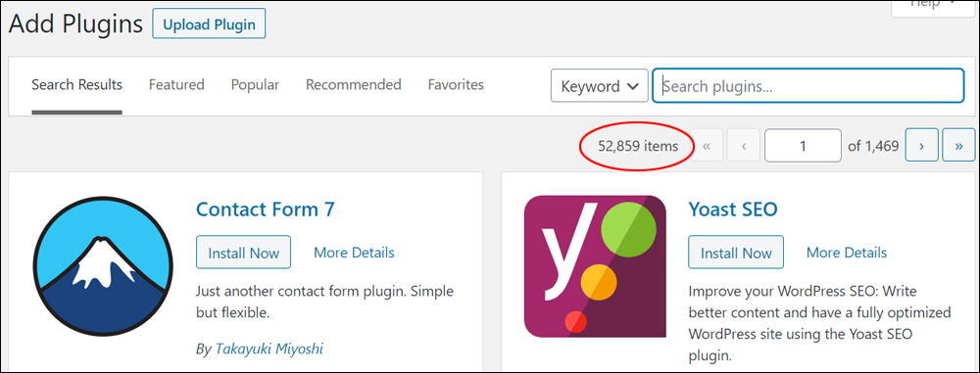Open More Details for Contact Form 7
The width and height of the screenshot is (980, 373).
click(354, 253)
